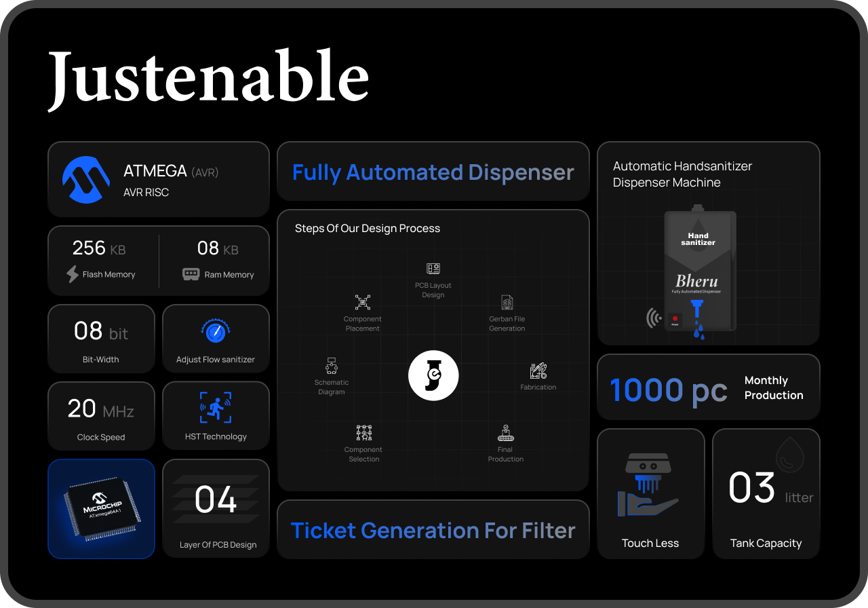Click the 256 KB flash memory value
The width and height of the screenshot is (868, 608).
(99, 248)
